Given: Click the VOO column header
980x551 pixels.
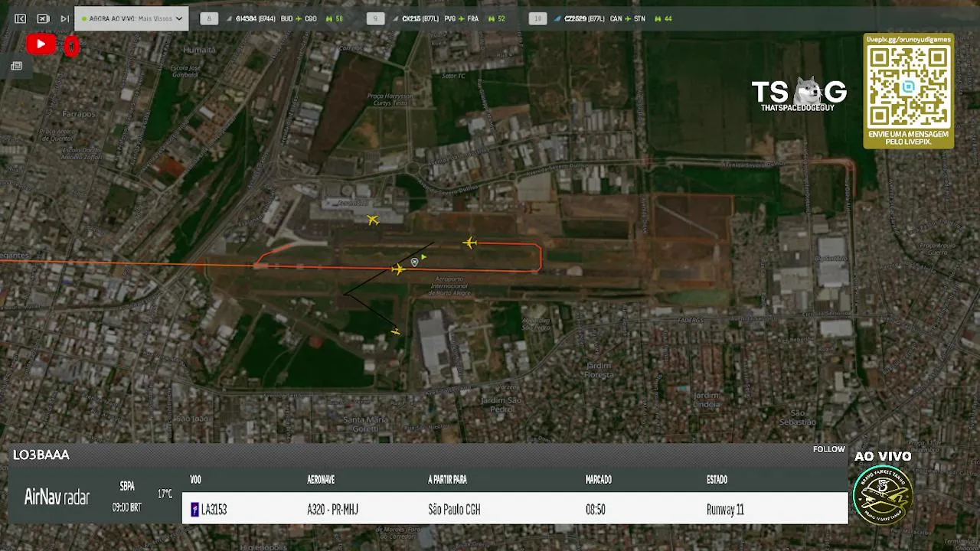Looking at the screenshot, I should (x=195, y=480).
